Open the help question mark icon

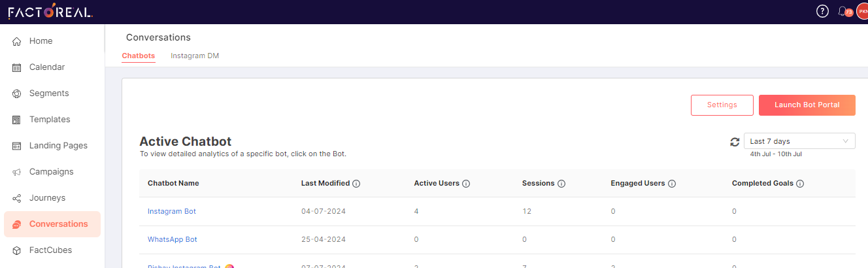(823, 12)
